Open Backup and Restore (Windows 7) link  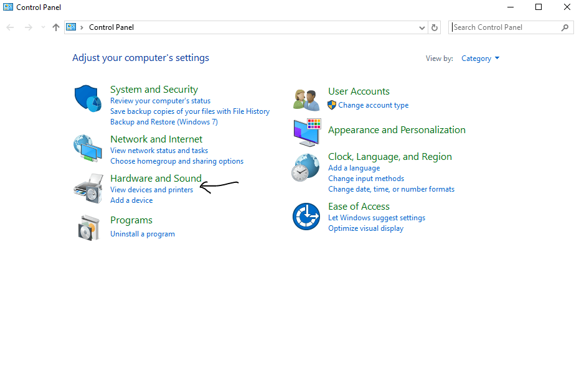(164, 122)
